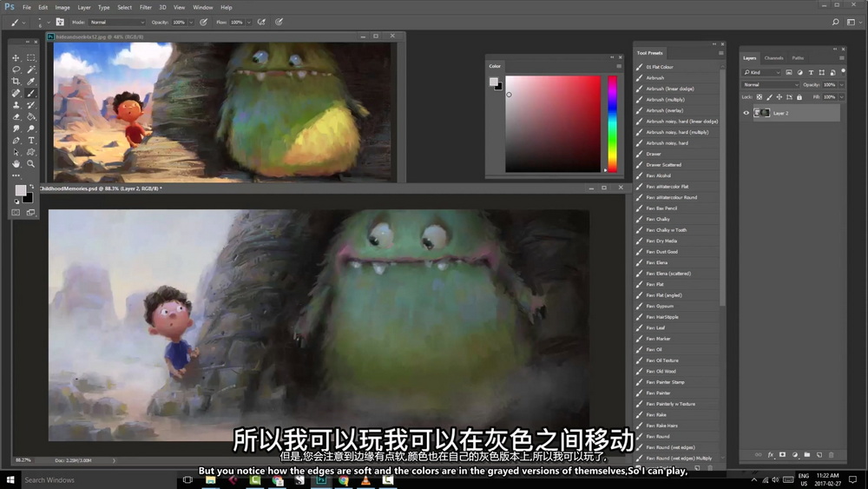This screenshot has width=868, height=489.
Task: Filter layers by adjustment layers icon
Action: point(800,72)
